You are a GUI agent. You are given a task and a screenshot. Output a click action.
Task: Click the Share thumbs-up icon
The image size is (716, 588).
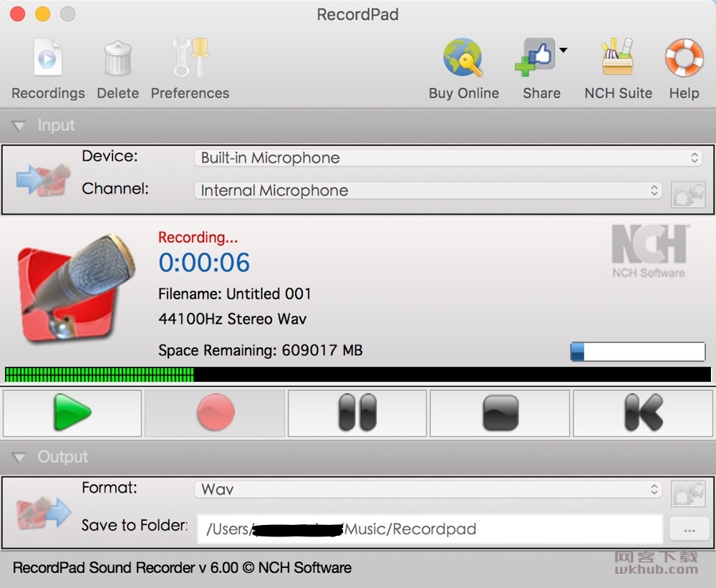535,57
